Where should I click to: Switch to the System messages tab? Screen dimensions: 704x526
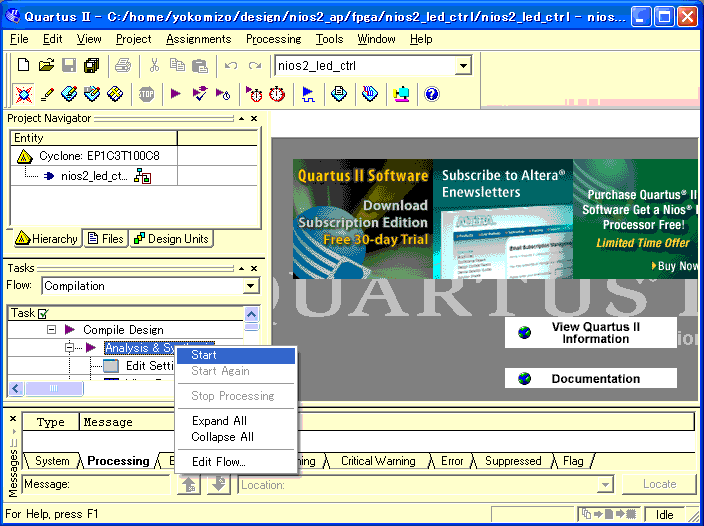coord(52,461)
